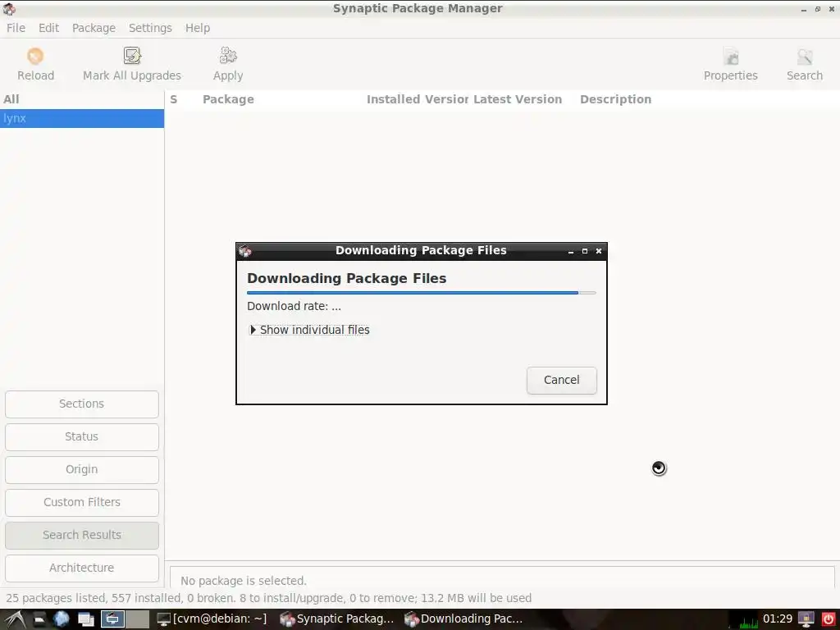
Task: Click status bar package count text
Action: click(x=268, y=598)
